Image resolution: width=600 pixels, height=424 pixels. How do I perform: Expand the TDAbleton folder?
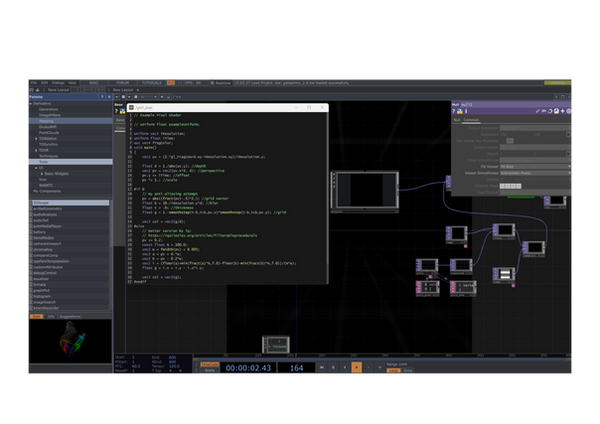pyautogui.click(x=36, y=139)
